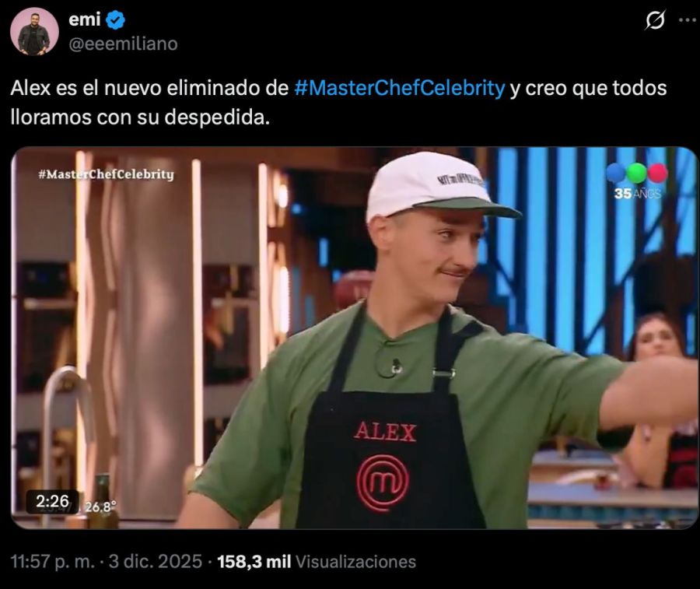Click the blue verified badge next to emi

click(x=116, y=20)
